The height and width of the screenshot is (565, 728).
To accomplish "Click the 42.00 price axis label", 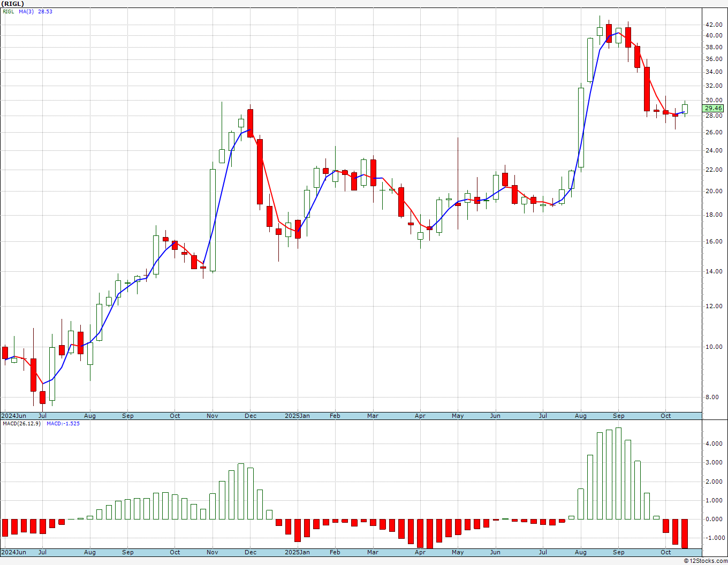I will (x=714, y=25).
